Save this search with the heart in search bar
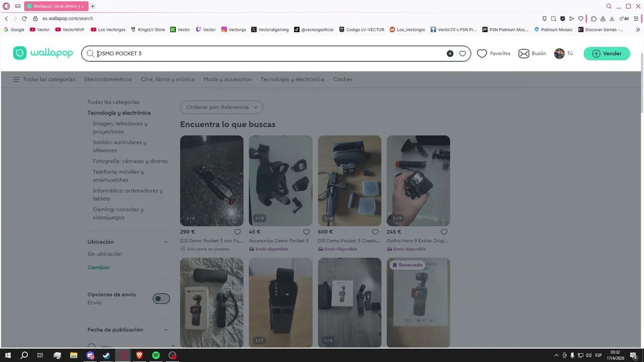The image size is (644, 362). click(462, 53)
